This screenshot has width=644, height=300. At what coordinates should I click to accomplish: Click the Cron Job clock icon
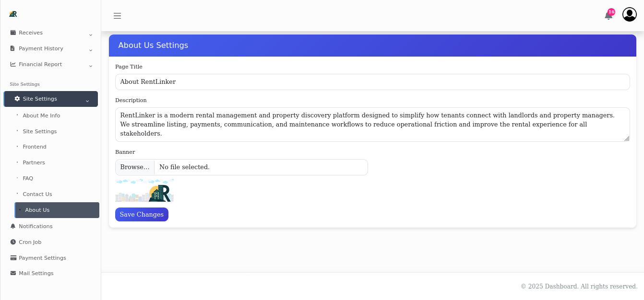13,242
